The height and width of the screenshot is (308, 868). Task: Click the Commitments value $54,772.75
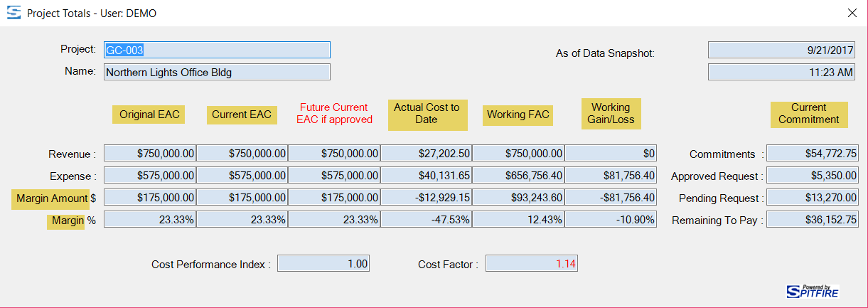[813, 154]
